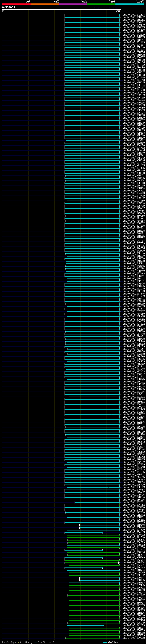Select hit label UniRef100_P52783
This screenshot has height=644, width=146.
point(134,105)
